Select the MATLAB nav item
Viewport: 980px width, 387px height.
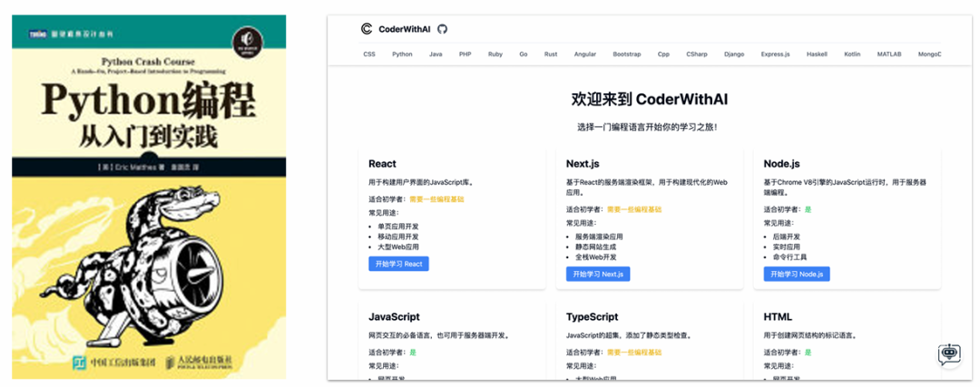[888, 54]
